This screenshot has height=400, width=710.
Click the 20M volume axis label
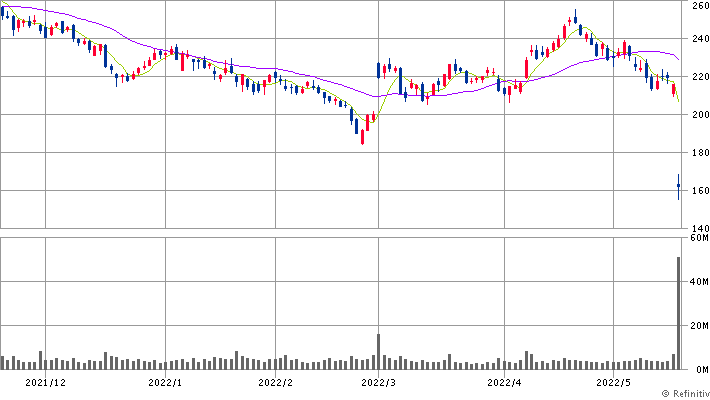(x=699, y=326)
